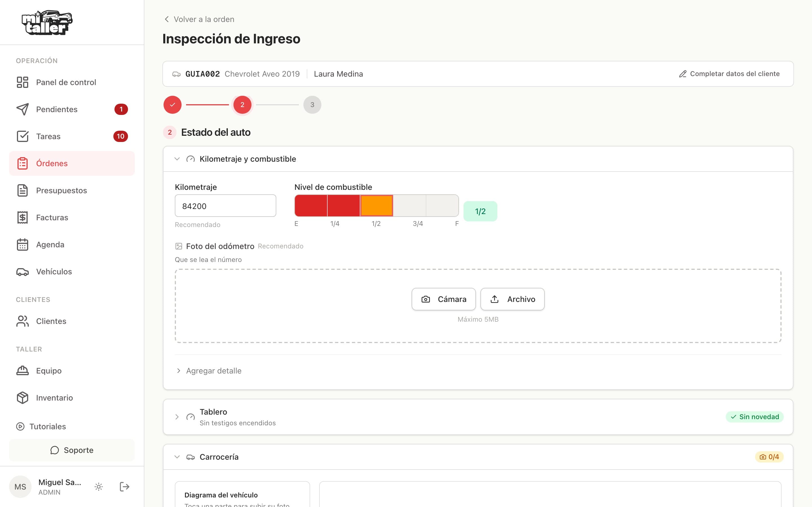Open the Agenda calendar icon
The height and width of the screenshot is (507, 812).
click(23, 244)
